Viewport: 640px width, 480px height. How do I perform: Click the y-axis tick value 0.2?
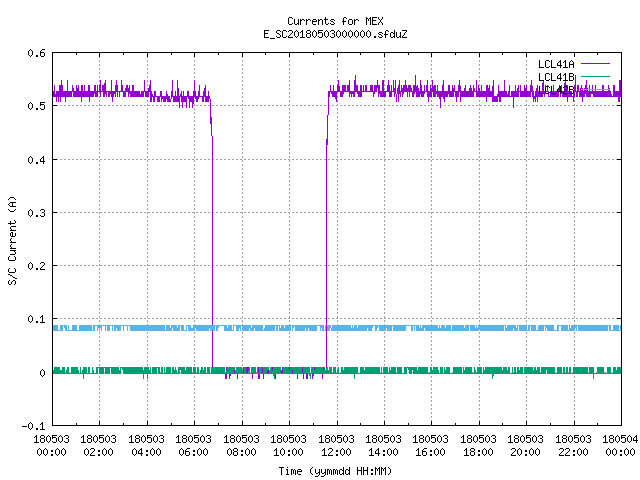[36, 266]
